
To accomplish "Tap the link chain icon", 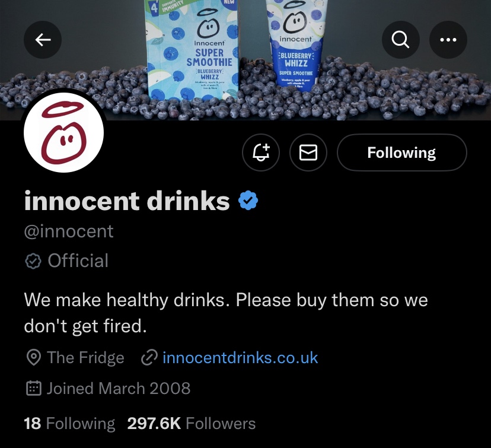I will pyautogui.click(x=149, y=358).
